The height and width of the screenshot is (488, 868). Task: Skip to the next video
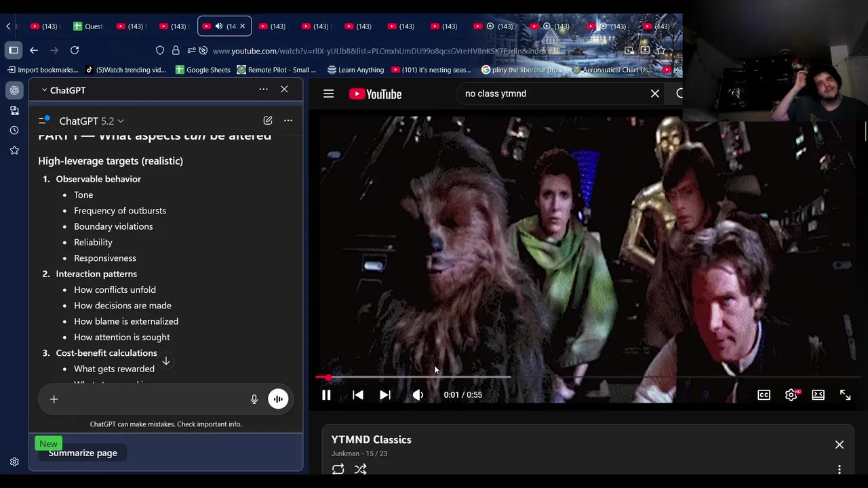[x=384, y=395]
